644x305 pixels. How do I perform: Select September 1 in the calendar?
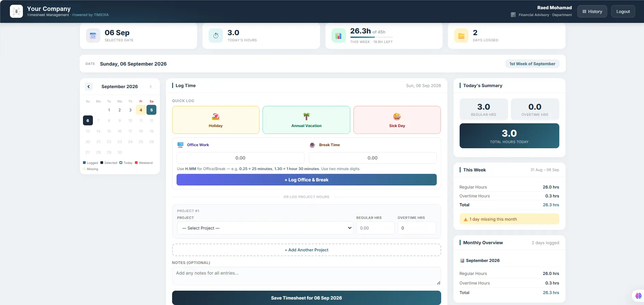(109, 110)
